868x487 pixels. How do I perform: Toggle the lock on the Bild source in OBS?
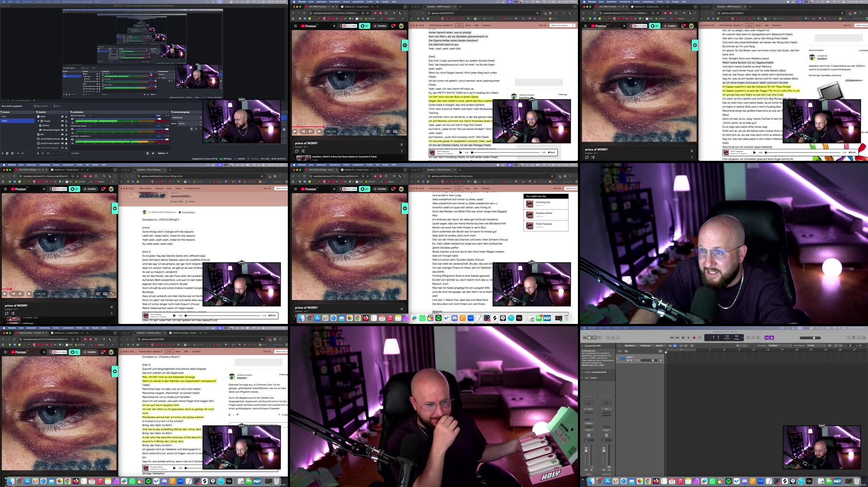coord(66,134)
